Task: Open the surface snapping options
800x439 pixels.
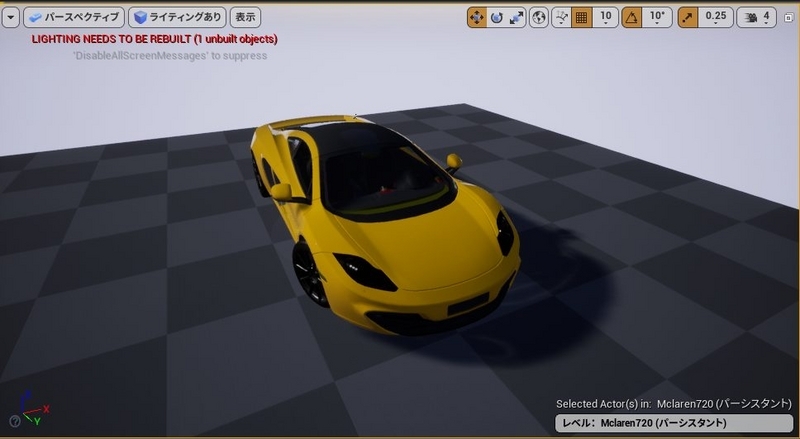Action: pyautogui.click(x=561, y=17)
